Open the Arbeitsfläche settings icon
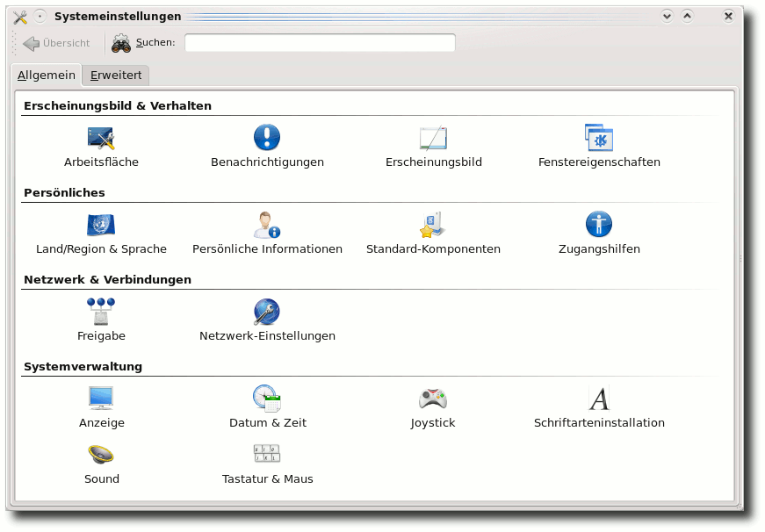Viewport: 765px width, 532px height. pyautogui.click(x=101, y=138)
